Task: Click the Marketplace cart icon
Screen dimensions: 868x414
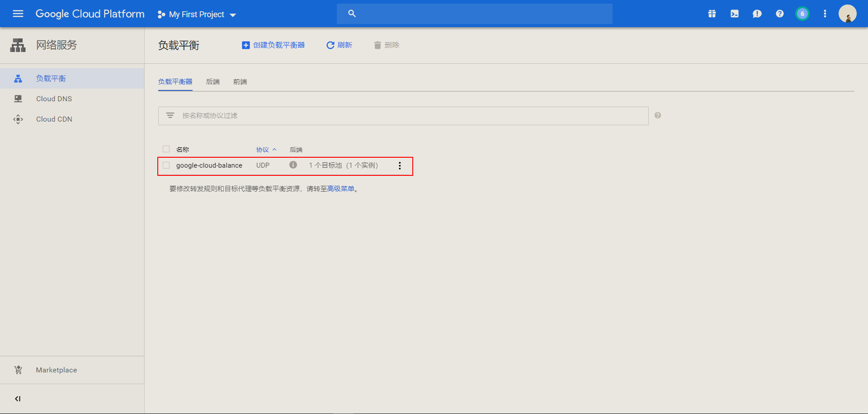Action: (x=18, y=370)
